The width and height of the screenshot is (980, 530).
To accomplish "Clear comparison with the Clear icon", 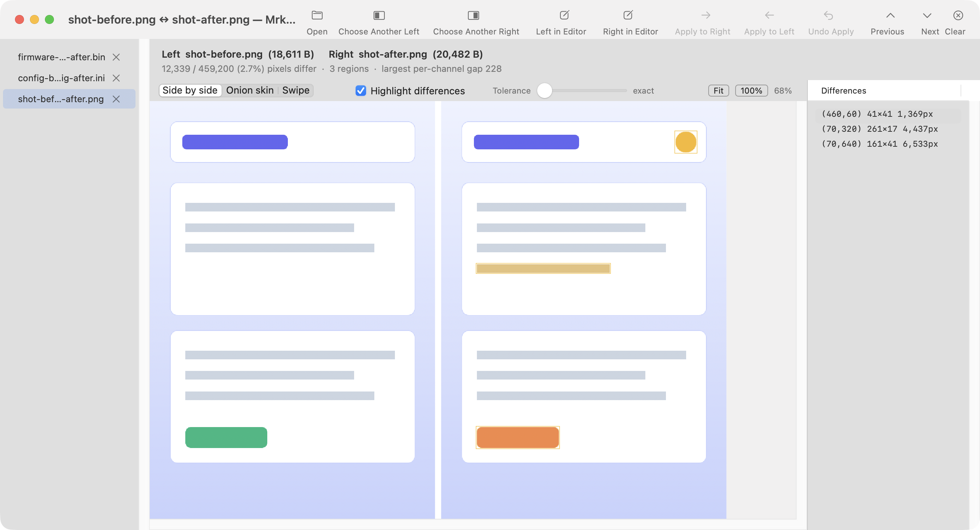I will pyautogui.click(x=958, y=16).
